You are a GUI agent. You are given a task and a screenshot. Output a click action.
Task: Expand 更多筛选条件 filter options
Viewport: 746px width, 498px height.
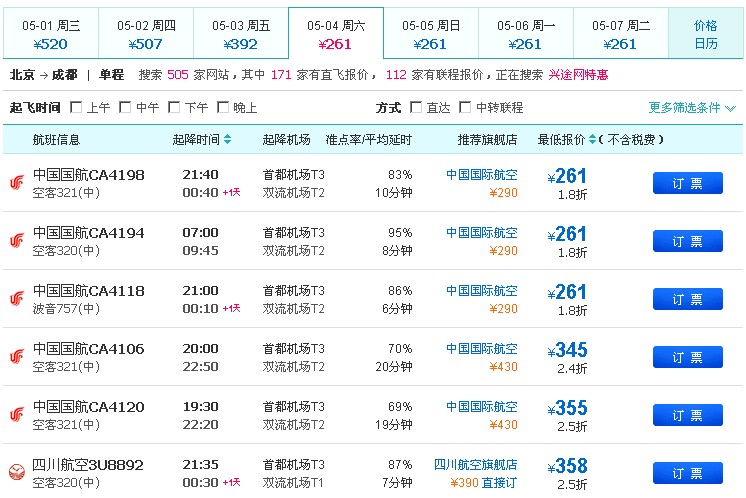click(x=692, y=107)
